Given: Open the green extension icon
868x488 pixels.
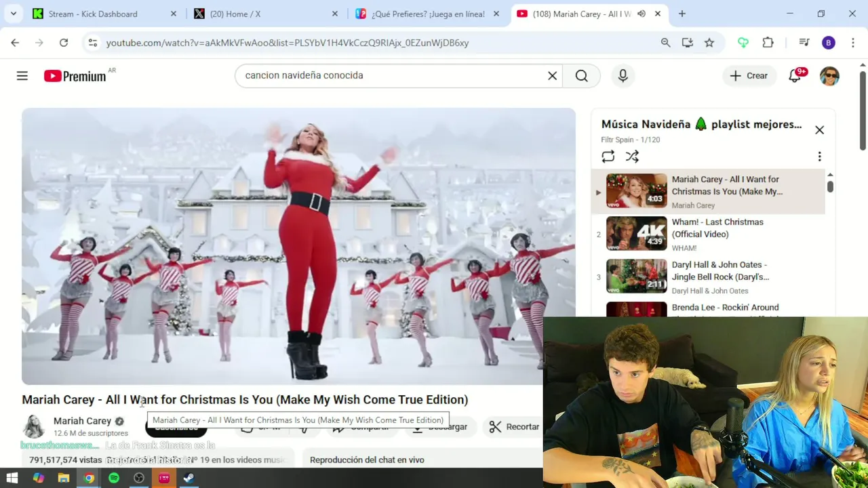Looking at the screenshot, I should [x=743, y=43].
